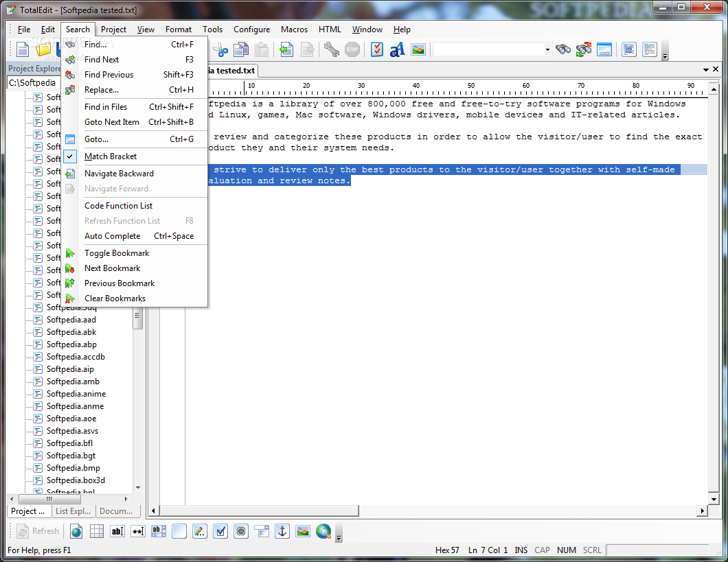This screenshot has width=728, height=562.
Task: Switch to the Docum... panel tab
Action: [x=116, y=511]
